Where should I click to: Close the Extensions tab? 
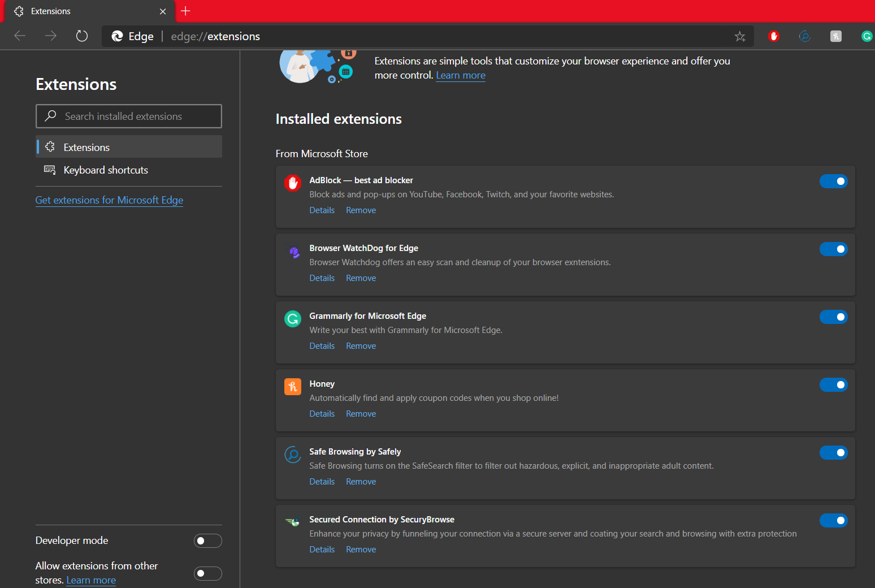point(163,11)
